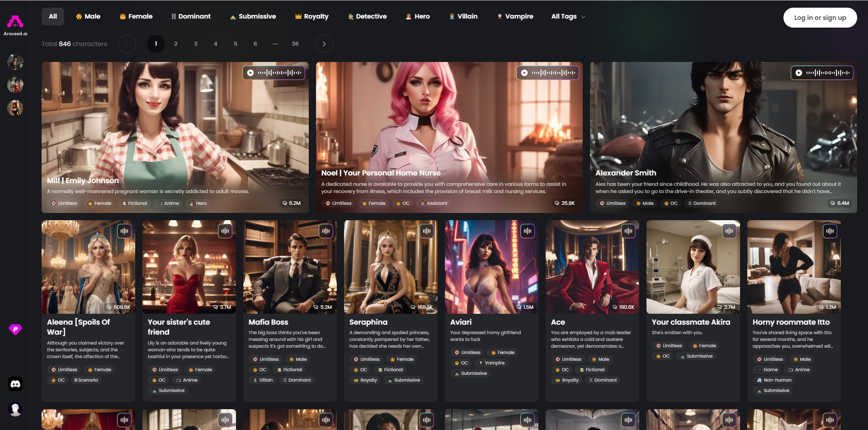Click the voice icon on Aviari card

(x=528, y=231)
